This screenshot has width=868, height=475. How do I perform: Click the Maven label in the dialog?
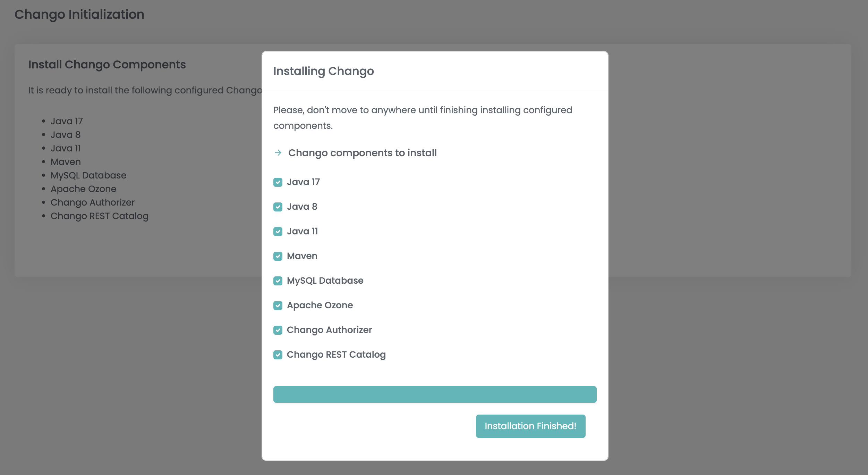pyautogui.click(x=302, y=256)
